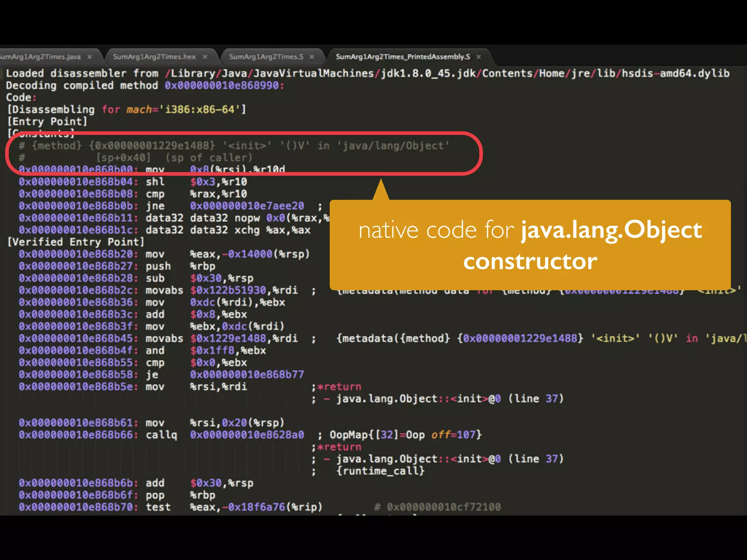Click the '[Entry Point]' line
Screen dimensions: 747x560
click(x=47, y=122)
